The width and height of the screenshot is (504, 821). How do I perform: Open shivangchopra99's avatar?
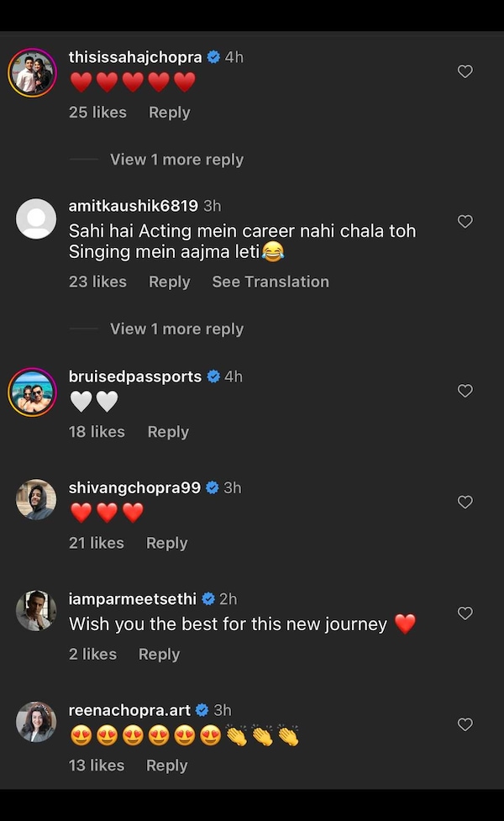pyautogui.click(x=36, y=500)
